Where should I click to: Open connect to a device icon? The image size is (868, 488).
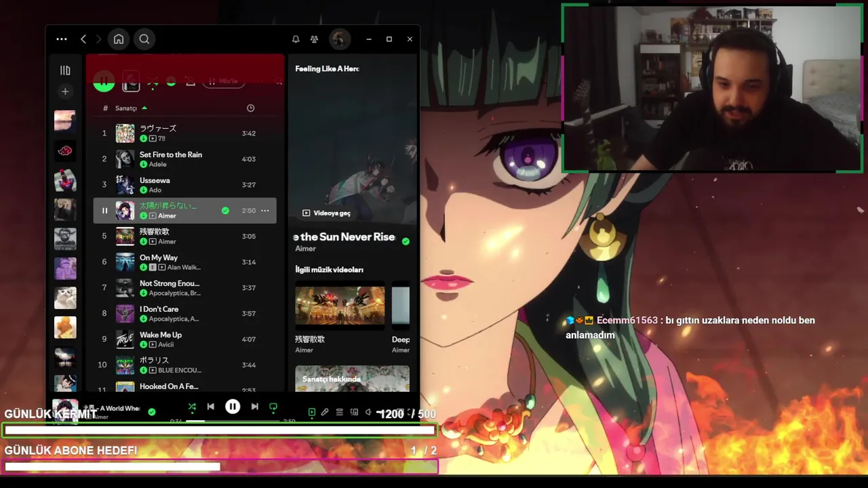coord(354,412)
